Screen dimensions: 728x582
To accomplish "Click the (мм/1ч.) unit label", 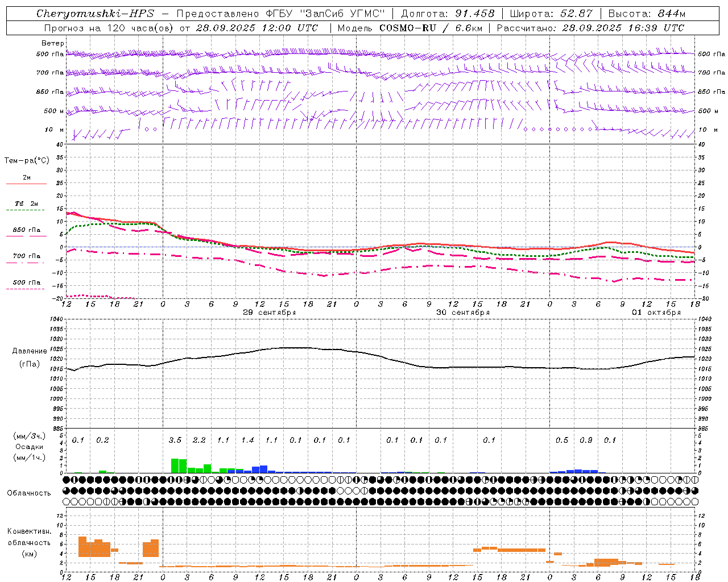I will click(x=29, y=458).
